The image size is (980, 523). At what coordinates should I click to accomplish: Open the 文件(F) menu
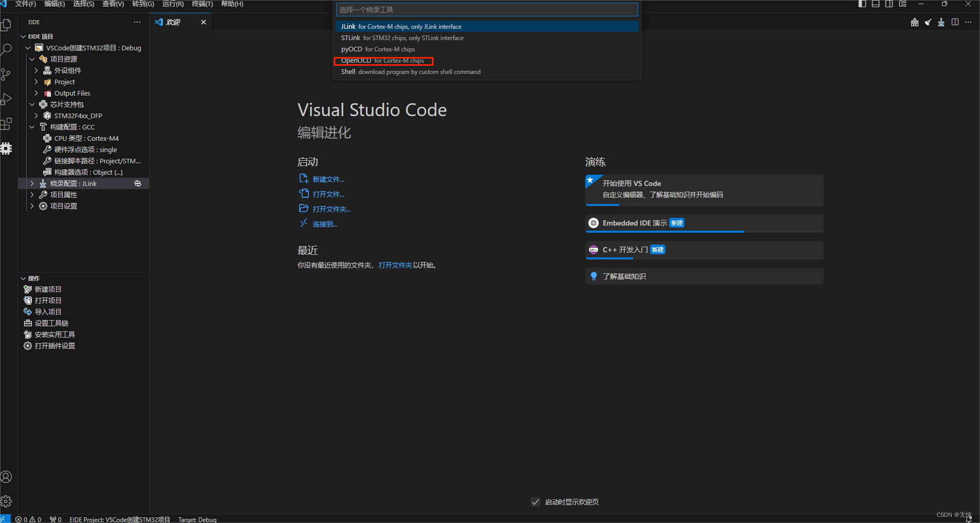click(26, 4)
